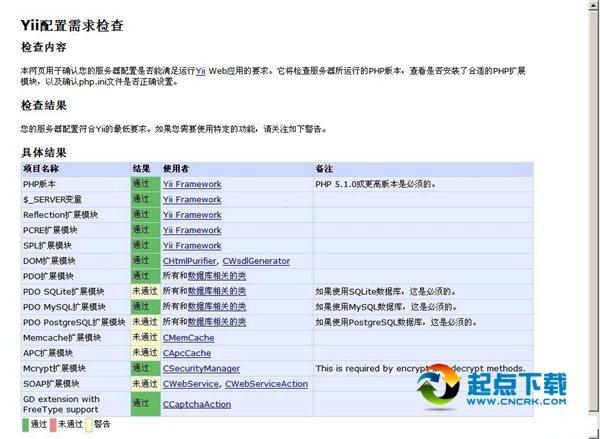Open Yii Framework link in SPL扩展模块 row
The image size is (600, 439).
coord(192,245)
